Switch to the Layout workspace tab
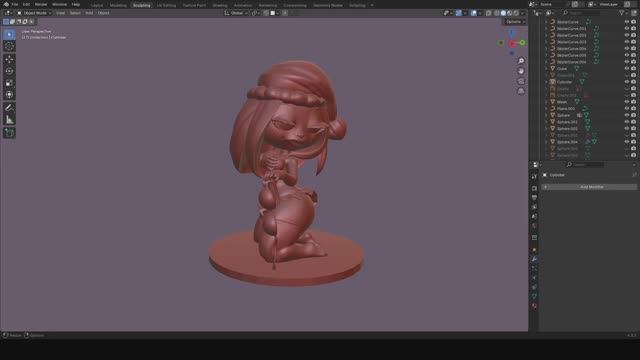 [97, 5]
